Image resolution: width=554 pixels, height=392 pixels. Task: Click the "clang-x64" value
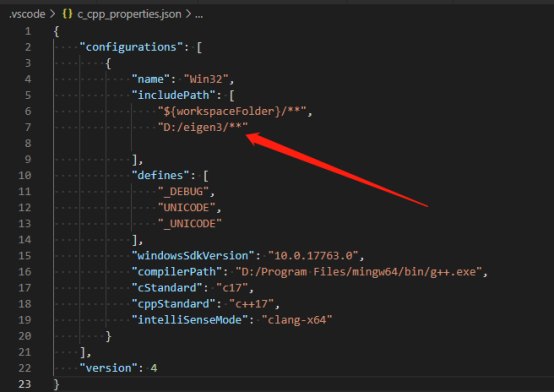[x=297, y=320]
